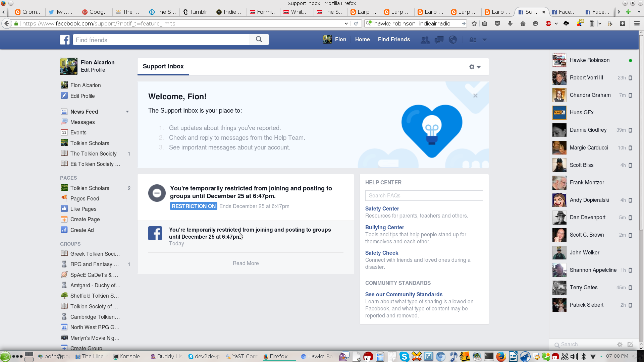This screenshot has height=362, width=644.
Task: Click the search magnifier button
Action: 259,40
